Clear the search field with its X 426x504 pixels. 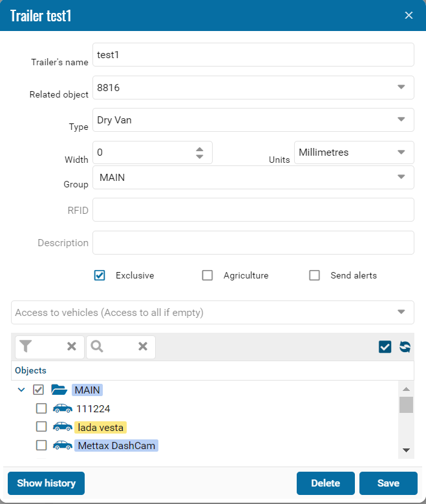coord(143,347)
